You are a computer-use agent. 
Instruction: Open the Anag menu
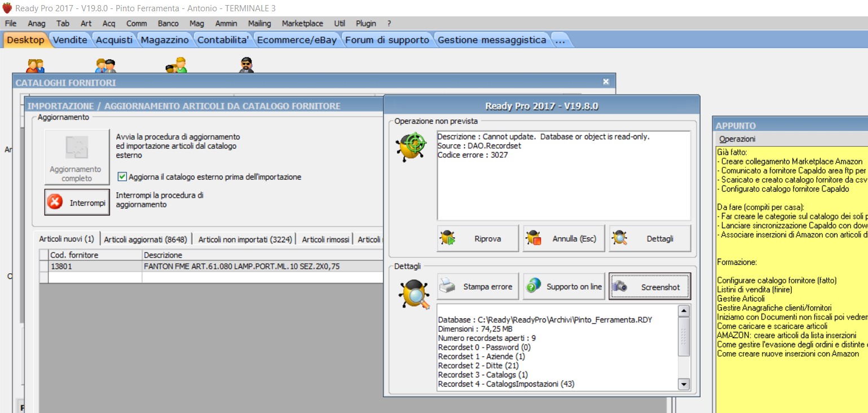click(x=37, y=23)
